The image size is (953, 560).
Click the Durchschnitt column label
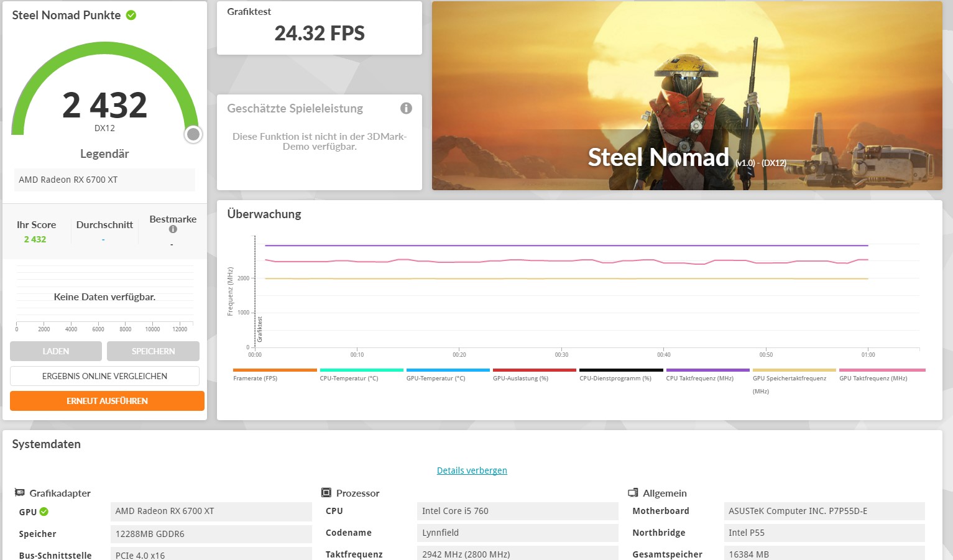104,224
